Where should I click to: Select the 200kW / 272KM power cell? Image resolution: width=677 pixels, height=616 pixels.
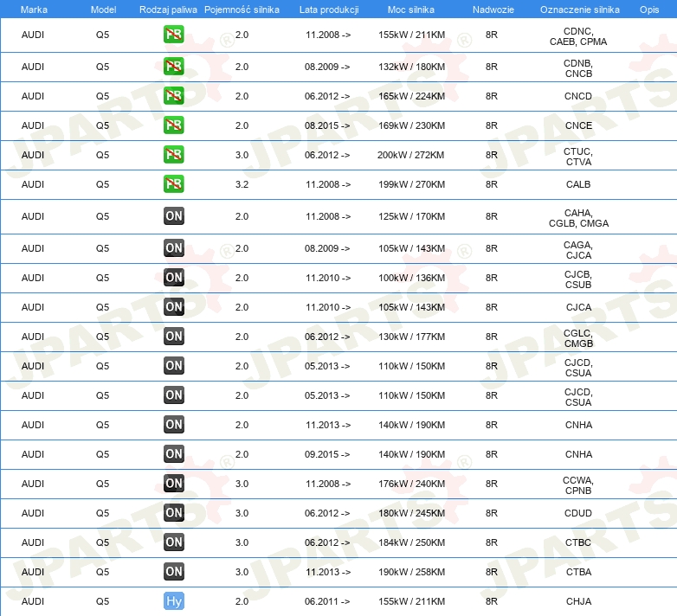(410, 155)
